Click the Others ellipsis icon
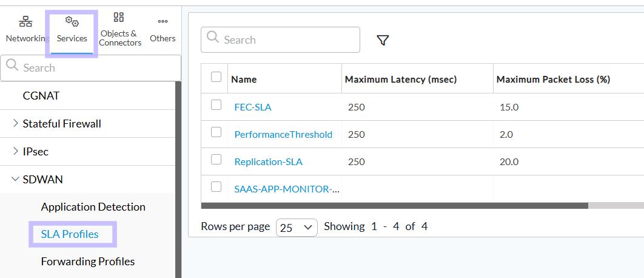644x278 pixels. [x=163, y=21]
